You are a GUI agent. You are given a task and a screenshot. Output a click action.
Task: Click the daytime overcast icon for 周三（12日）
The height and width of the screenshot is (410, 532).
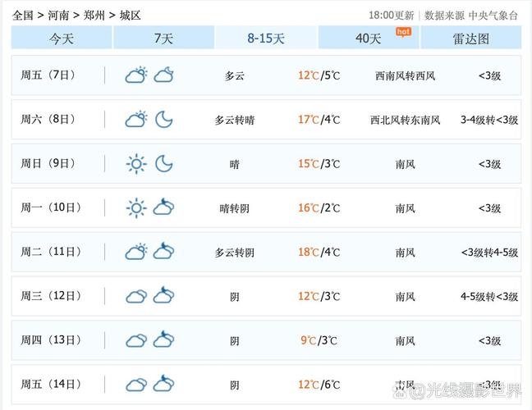pyautogui.click(x=136, y=297)
